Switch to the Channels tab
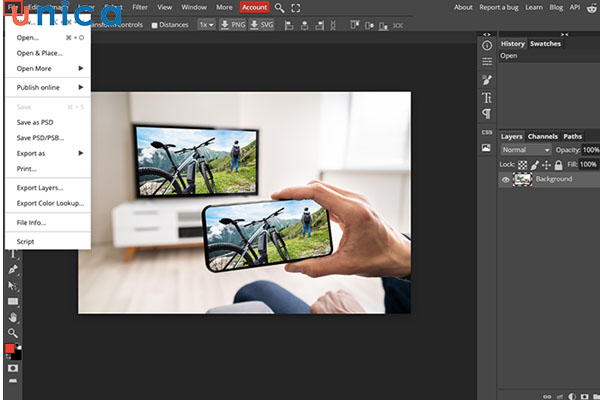Viewport: 600px width, 400px height. pos(543,136)
